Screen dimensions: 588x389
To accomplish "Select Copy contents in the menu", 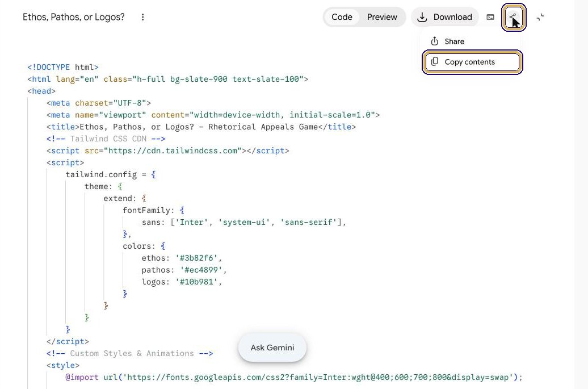I will (472, 62).
